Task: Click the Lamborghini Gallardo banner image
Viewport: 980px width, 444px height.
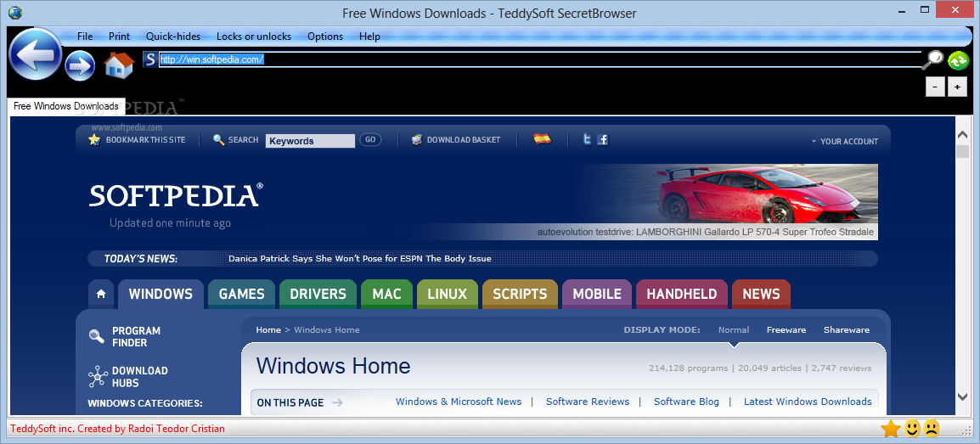Action: pos(726,201)
